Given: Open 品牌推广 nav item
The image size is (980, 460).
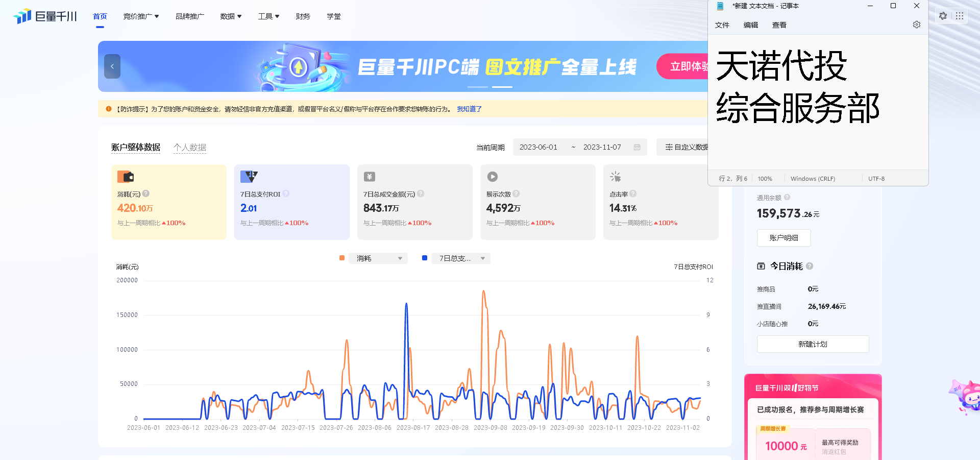Looking at the screenshot, I should tap(190, 16).
